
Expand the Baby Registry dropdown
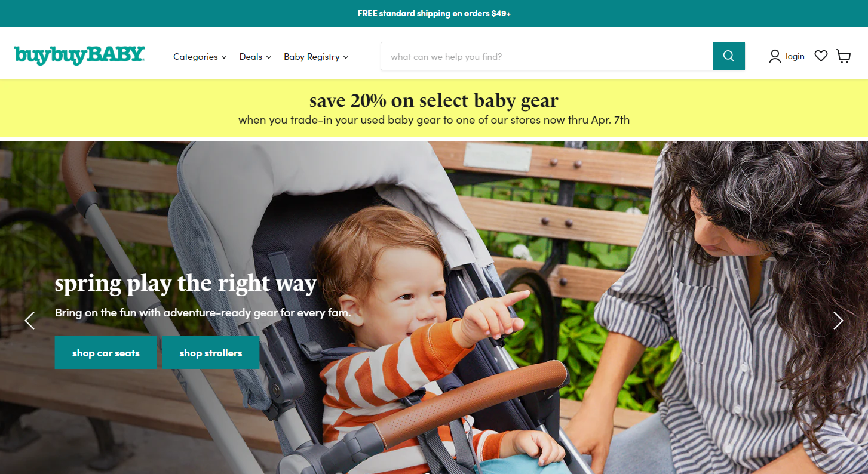coord(316,57)
